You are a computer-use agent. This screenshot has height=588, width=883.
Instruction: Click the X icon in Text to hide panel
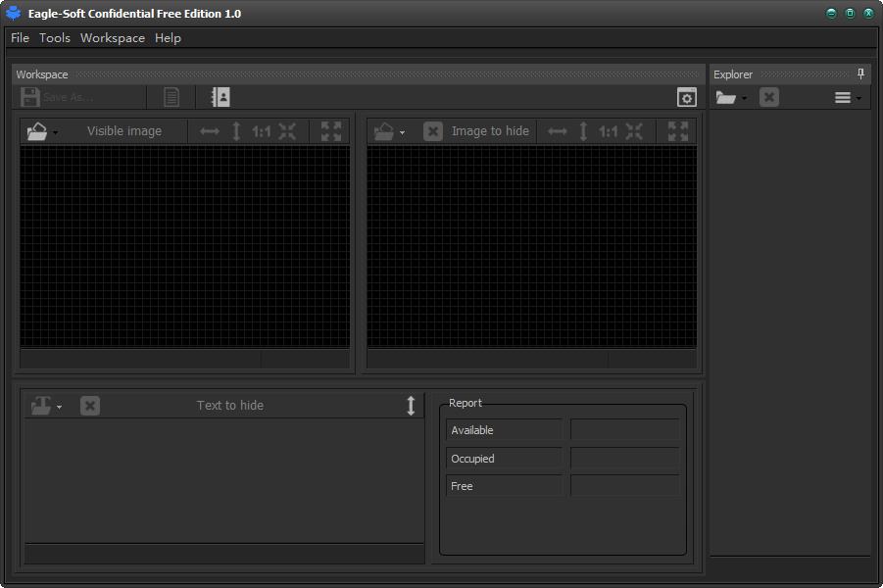[90, 406]
